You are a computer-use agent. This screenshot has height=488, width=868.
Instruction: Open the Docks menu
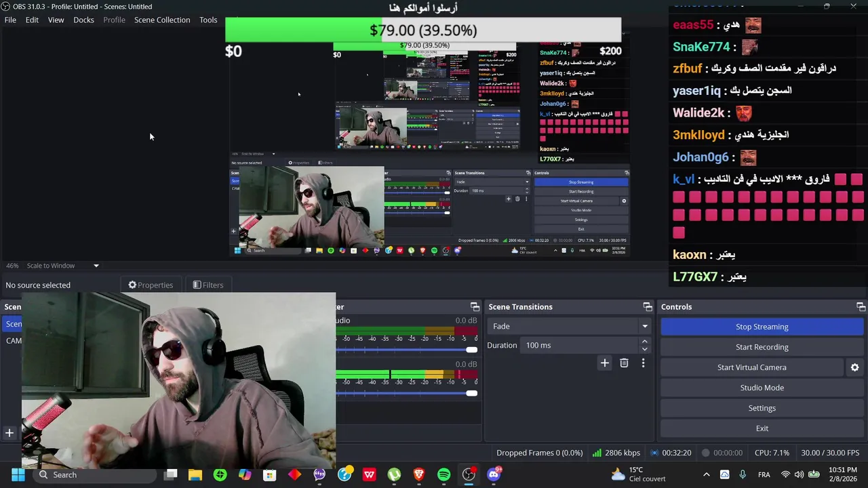tap(83, 20)
